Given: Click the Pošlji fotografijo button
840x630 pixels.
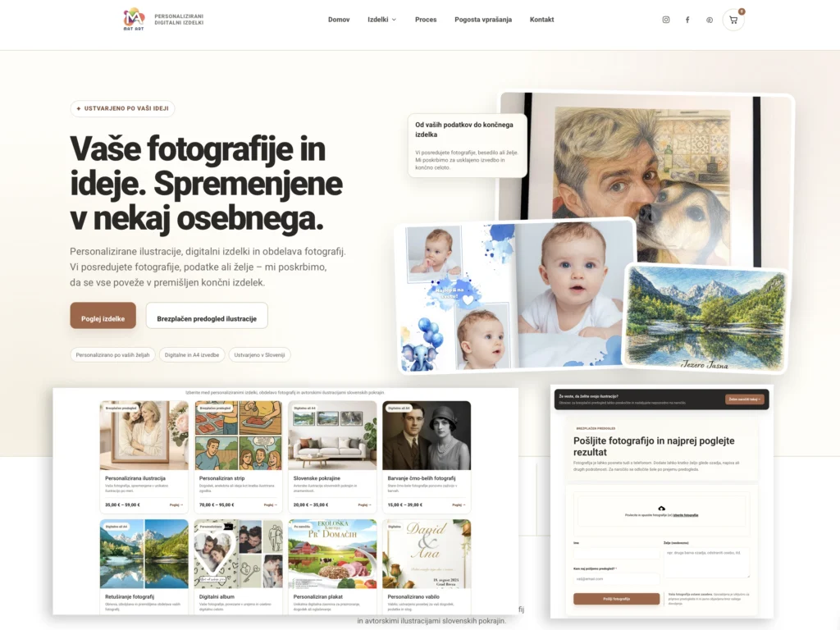Looking at the screenshot, I should point(616,599).
